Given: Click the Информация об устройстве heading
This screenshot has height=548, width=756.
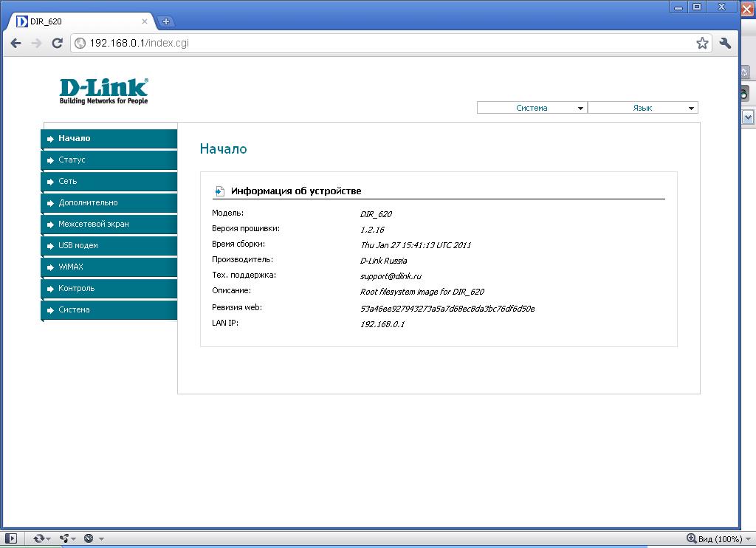Looking at the screenshot, I should coord(296,191).
